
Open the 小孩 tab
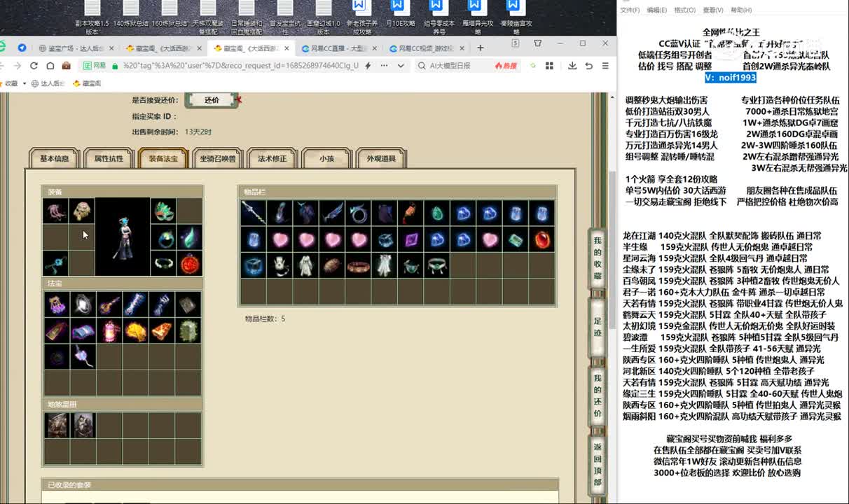pos(326,158)
